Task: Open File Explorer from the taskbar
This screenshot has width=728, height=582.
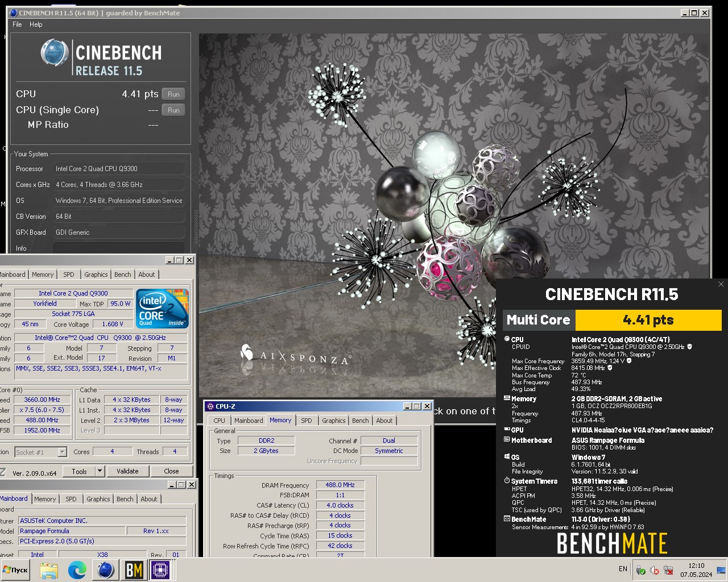Action: pos(49,570)
